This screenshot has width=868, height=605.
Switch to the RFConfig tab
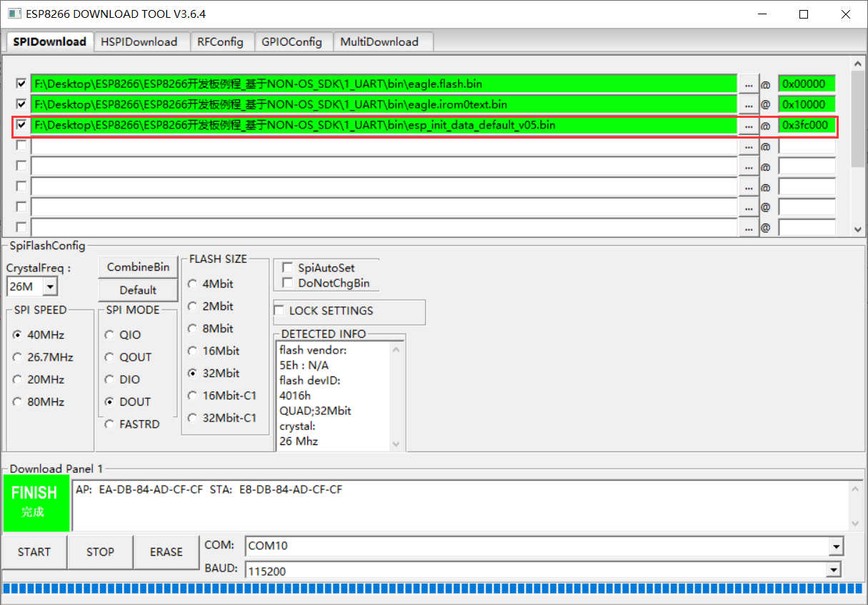pyautogui.click(x=222, y=41)
